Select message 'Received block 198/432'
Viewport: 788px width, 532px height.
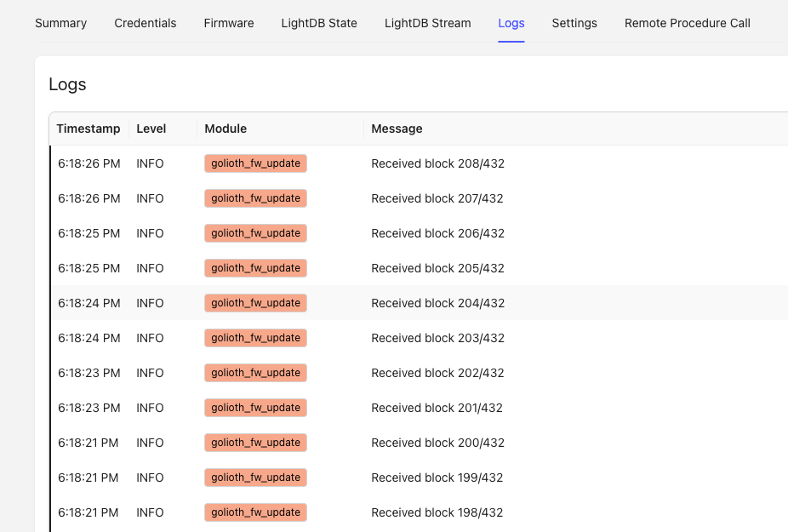click(437, 512)
